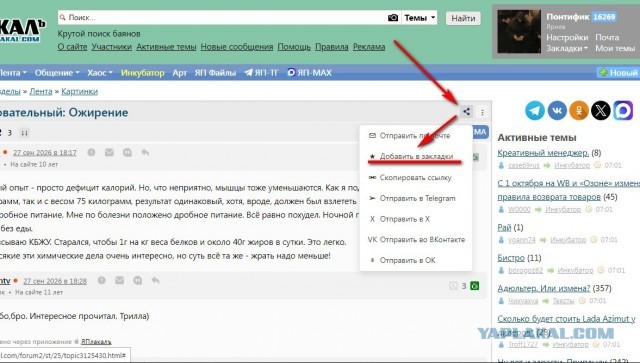
Task: Click the ЯПлакалъ app link in signature
Action: click(x=96, y=341)
